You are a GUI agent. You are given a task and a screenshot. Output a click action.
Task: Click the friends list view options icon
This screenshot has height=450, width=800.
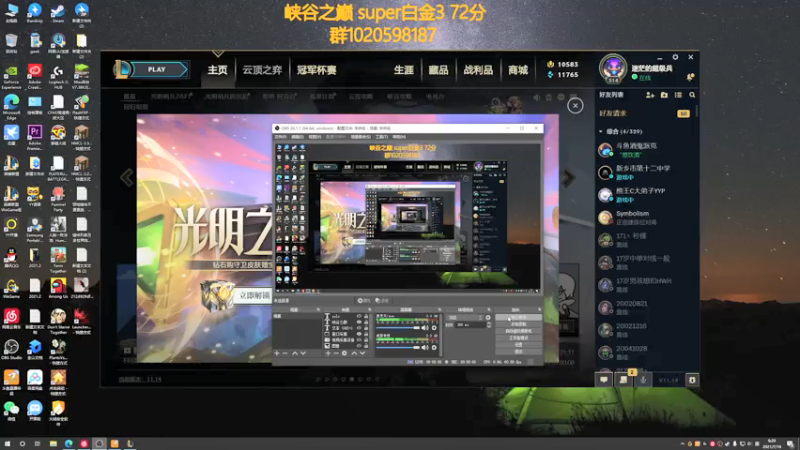pos(678,95)
